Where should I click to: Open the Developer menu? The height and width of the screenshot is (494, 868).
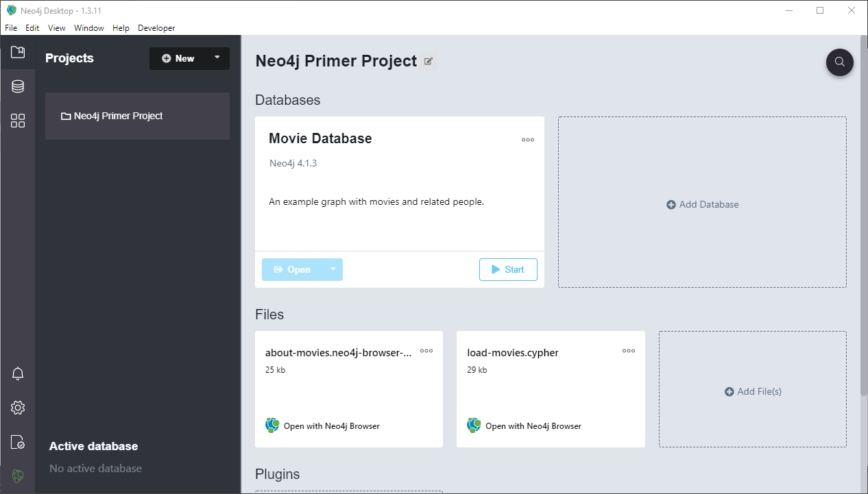click(x=156, y=28)
